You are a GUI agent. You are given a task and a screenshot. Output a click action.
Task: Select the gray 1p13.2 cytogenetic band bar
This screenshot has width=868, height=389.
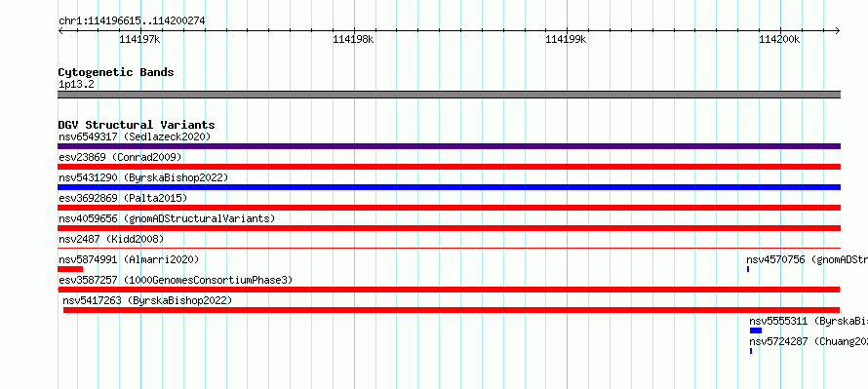(449, 95)
